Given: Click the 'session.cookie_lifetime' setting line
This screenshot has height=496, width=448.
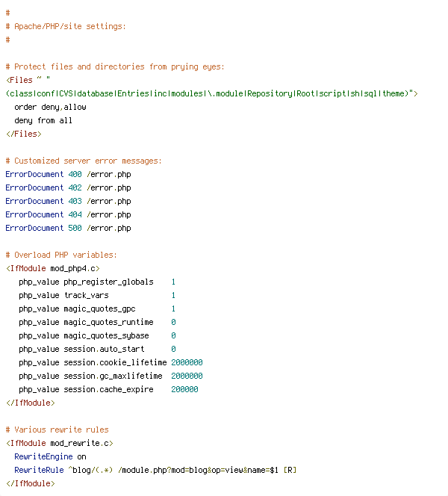Looking at the screenshot, I should click(x=111, y=362).
